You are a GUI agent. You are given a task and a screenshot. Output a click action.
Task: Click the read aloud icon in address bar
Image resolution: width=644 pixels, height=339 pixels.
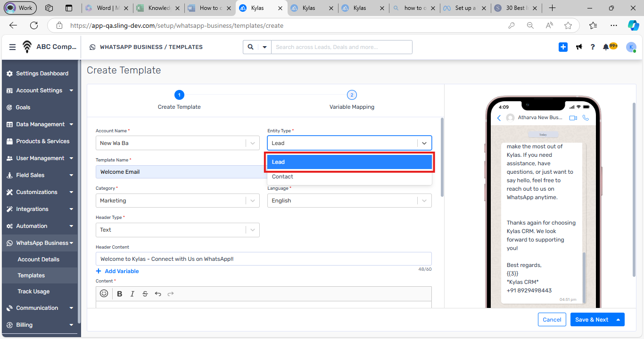click(549, 25)
